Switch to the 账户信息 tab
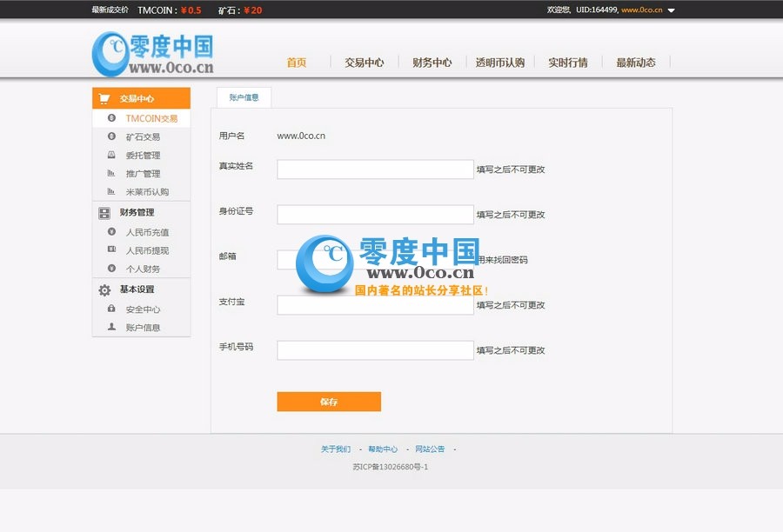Image resolution: width=783 pixels, height=532 pixels. coord(244,96)
